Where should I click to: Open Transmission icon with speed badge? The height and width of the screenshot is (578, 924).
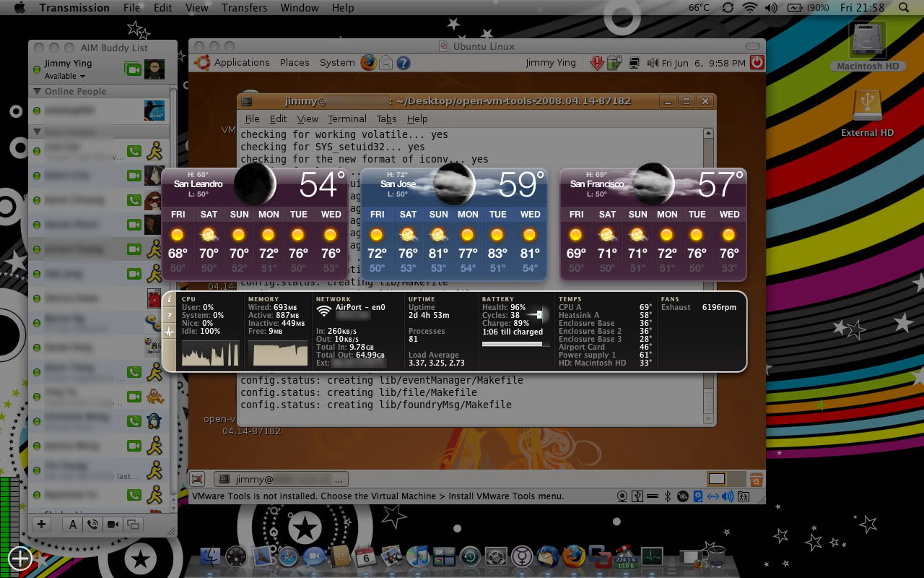pyautogui.click(x=625, y=557)
